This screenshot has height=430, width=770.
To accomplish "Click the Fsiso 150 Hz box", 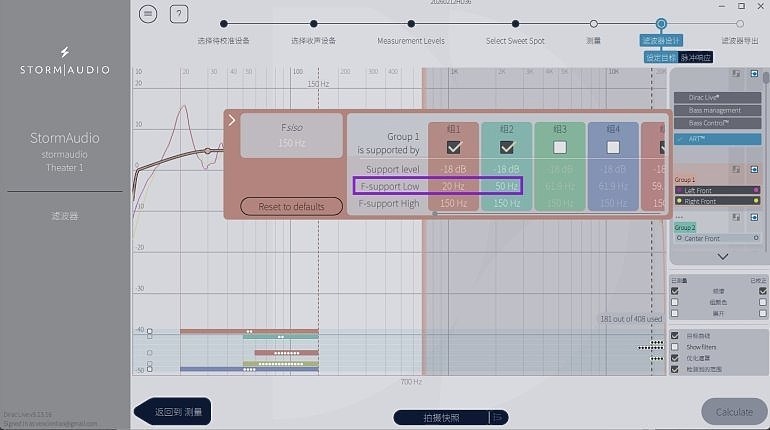I will 292,135.
